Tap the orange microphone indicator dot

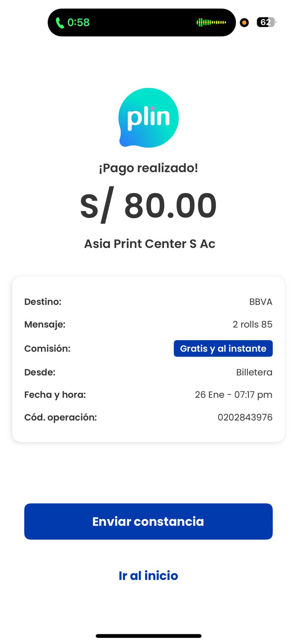[244, 23]
